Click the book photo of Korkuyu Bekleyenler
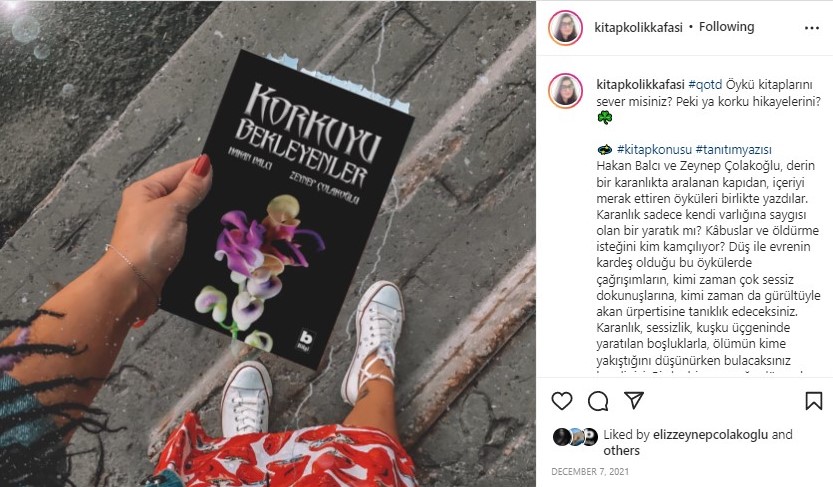This screenshot has height=487, width=833. point(268,244)
